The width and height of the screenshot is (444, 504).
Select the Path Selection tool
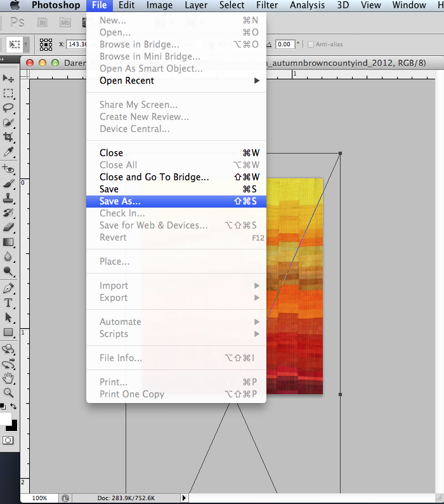(8, 317)
